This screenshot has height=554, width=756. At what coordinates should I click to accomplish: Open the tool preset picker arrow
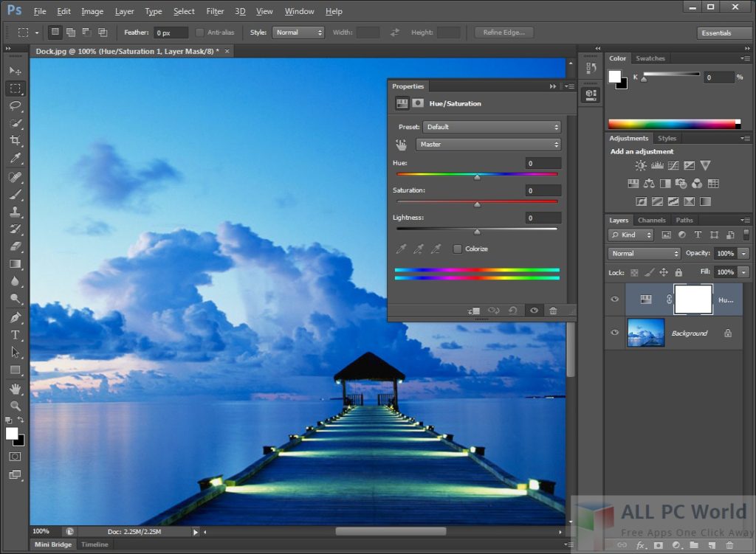pyautogui.click(x=37, y=32)
